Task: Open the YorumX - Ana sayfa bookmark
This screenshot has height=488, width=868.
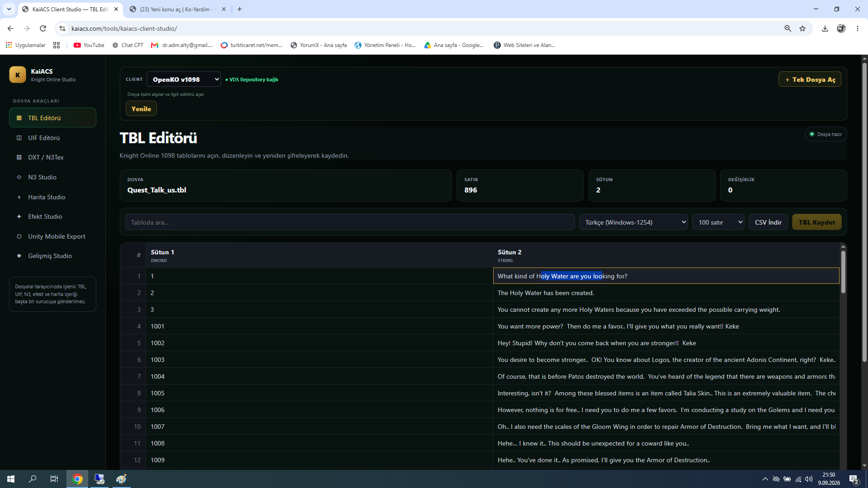Action: click(319, 45)
